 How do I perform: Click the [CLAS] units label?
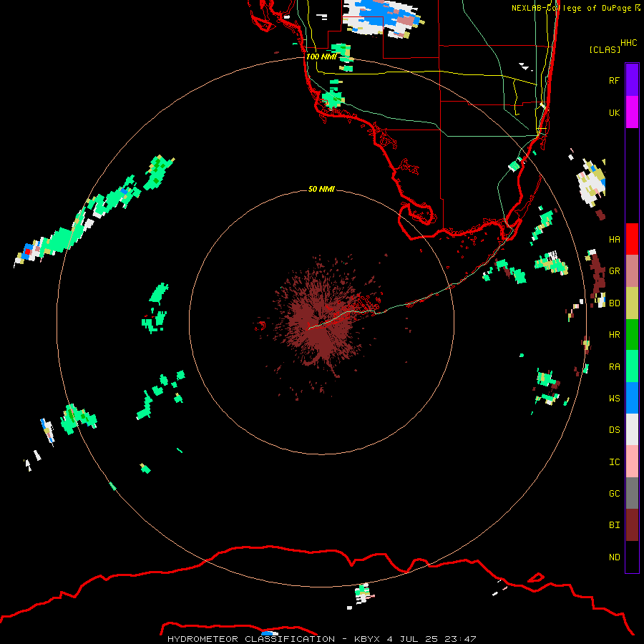tap(605, 49)
